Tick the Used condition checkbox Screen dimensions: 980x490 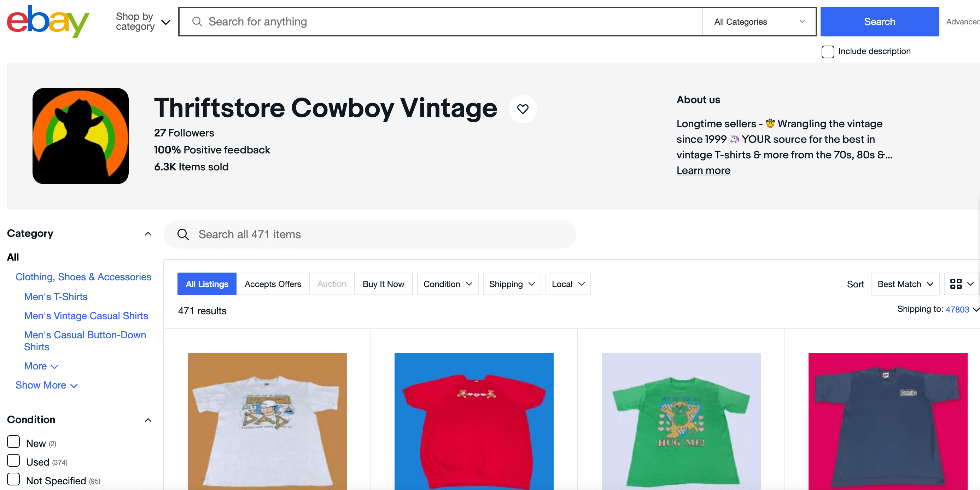(x=13, y=461)
